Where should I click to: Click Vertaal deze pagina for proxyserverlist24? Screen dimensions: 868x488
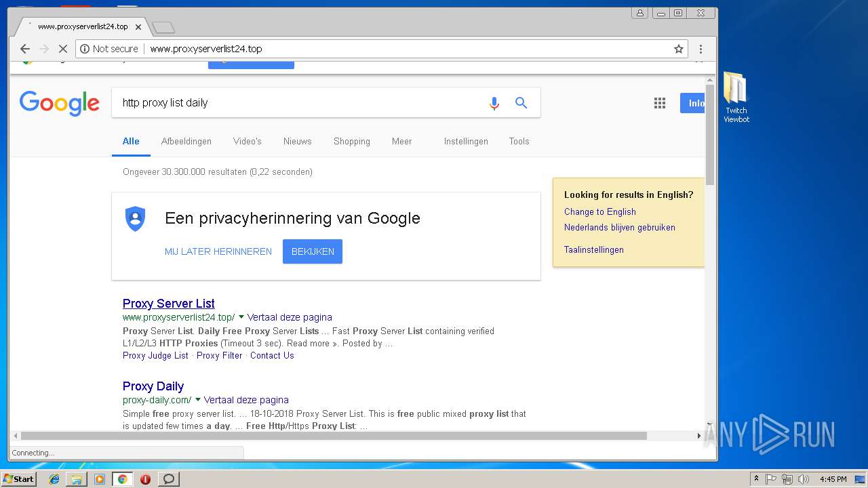(290, 317)
